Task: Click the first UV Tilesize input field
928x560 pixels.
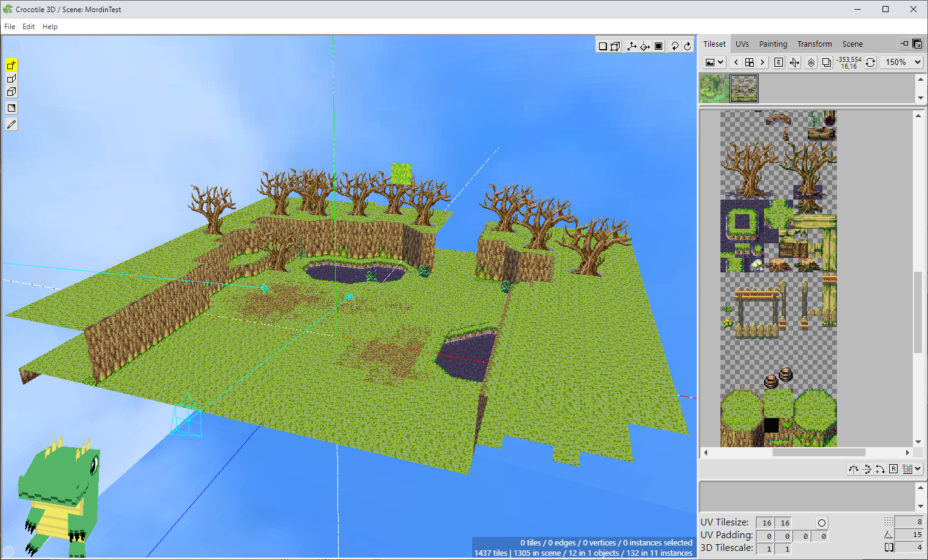Action: (765, 523)
